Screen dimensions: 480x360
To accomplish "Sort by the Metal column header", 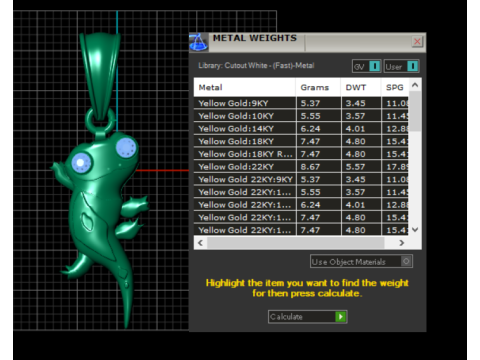I will (245, 87).
